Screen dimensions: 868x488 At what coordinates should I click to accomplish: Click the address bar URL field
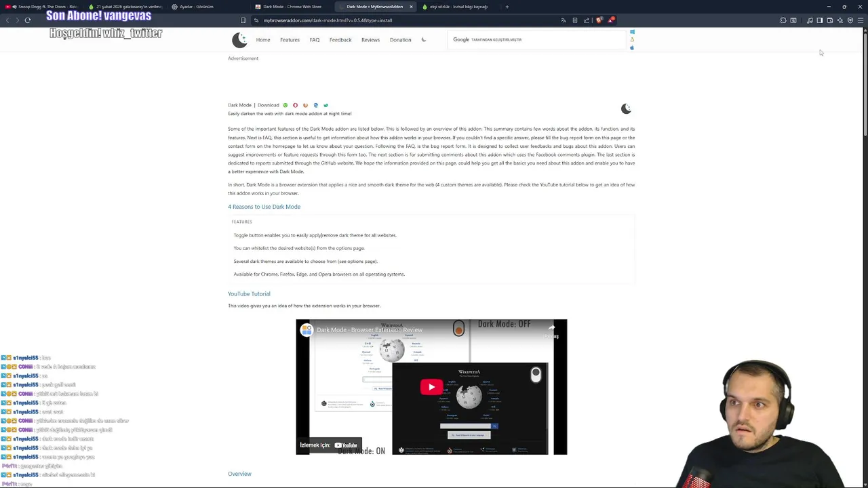[407, 20]
